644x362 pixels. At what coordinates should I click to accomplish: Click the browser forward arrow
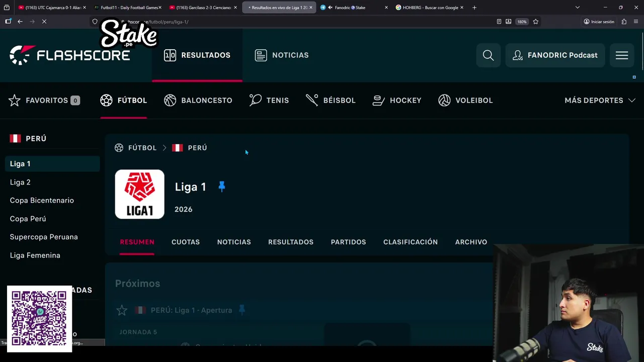32,22
